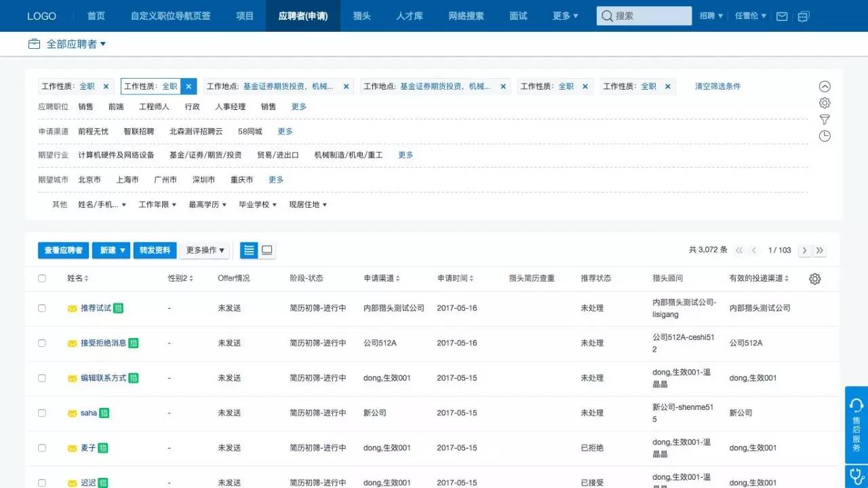Select the checkbox for saha row
The height and width of the screenshot is (488, 868).
tap(42, 413)
